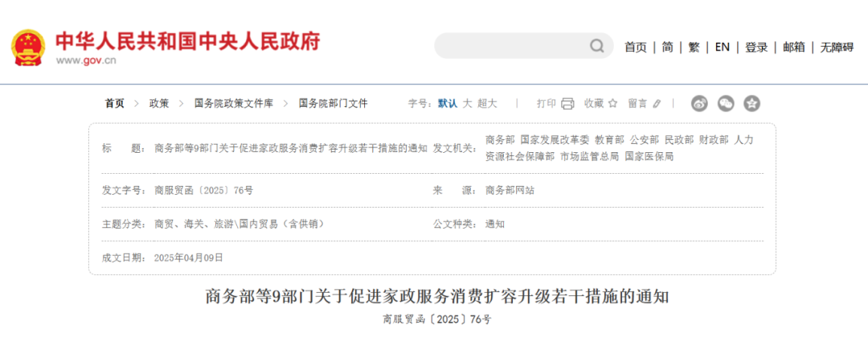Image resolution: width=868 pixels, height=338 pixels.
Task: Open 国务院部门文件 breadcrumb
Action: point(333,103)
